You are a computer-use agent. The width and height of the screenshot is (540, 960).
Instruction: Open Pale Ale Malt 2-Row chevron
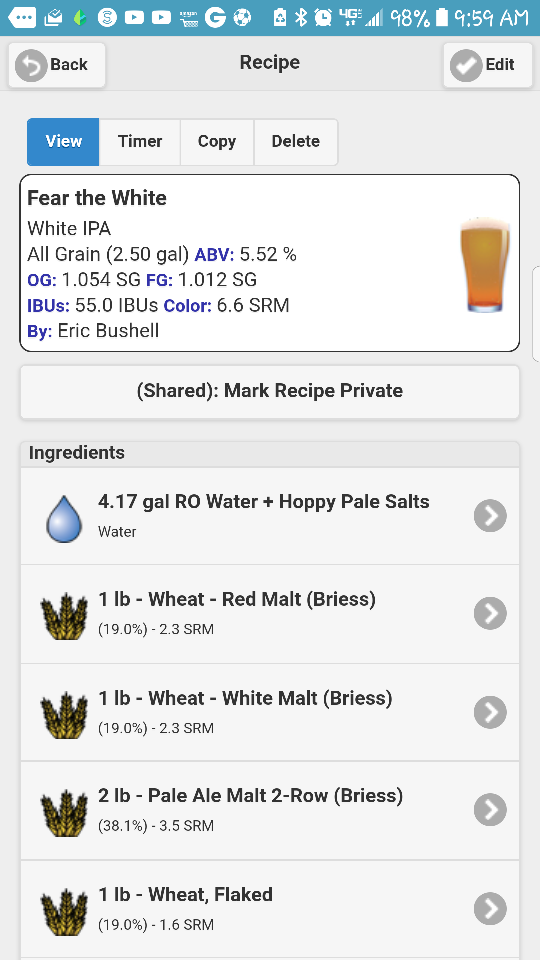pyautogui.click(x=490, y=810)
